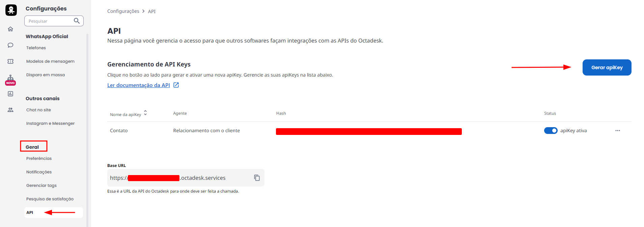Click the Gerar apiKey button
644x227 pixels.
click(x=607, y=67)
